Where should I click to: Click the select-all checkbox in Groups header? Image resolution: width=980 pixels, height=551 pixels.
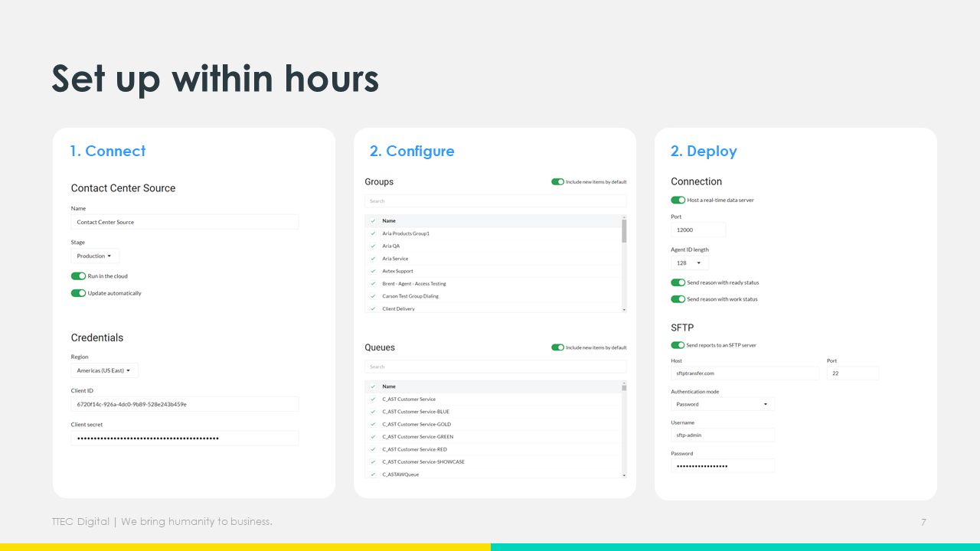[373, 221]
